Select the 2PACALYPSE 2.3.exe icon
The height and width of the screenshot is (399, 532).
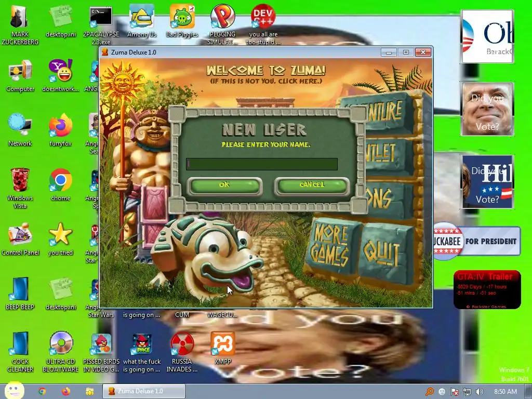coord(101,25)
